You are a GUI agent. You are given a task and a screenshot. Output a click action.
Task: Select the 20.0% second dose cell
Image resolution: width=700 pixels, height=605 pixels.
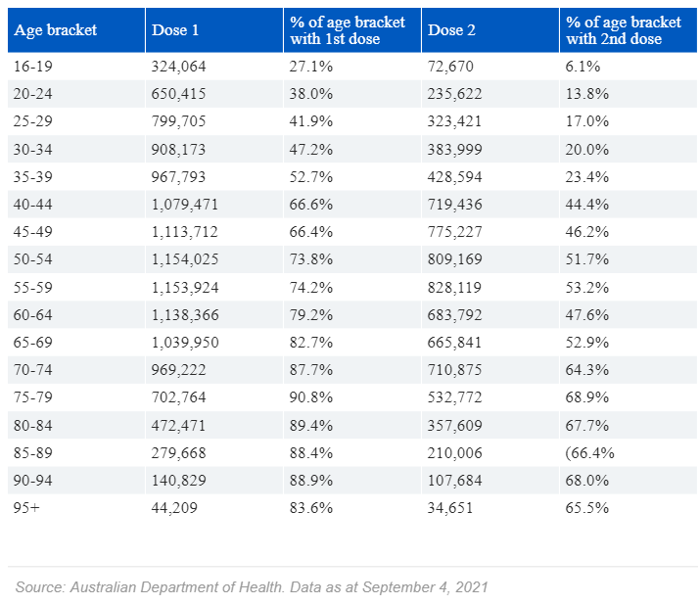[587, 149]
